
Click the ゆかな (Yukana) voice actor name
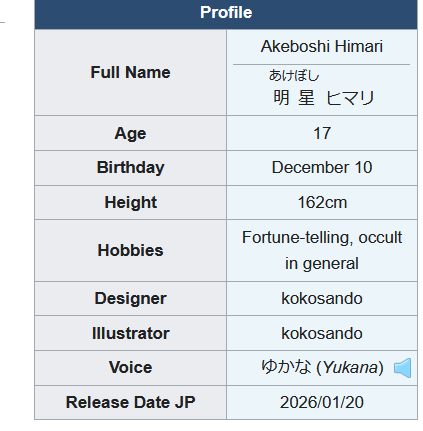(x=322, y=367)
